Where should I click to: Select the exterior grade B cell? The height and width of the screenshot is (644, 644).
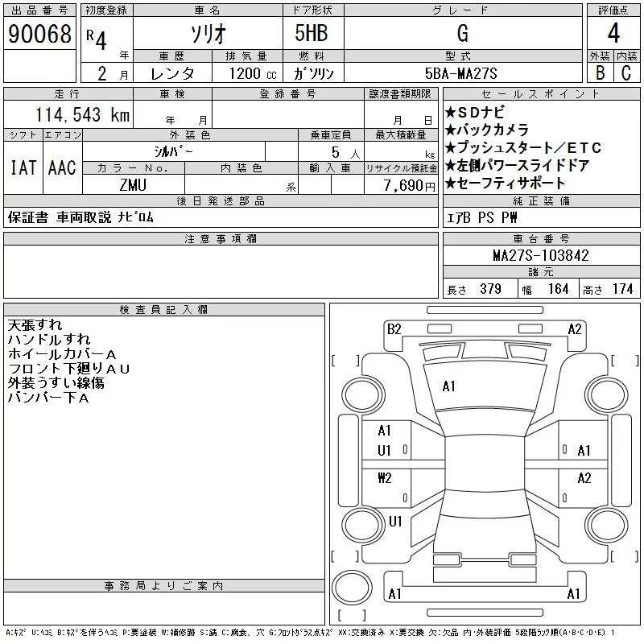(600, 73)
